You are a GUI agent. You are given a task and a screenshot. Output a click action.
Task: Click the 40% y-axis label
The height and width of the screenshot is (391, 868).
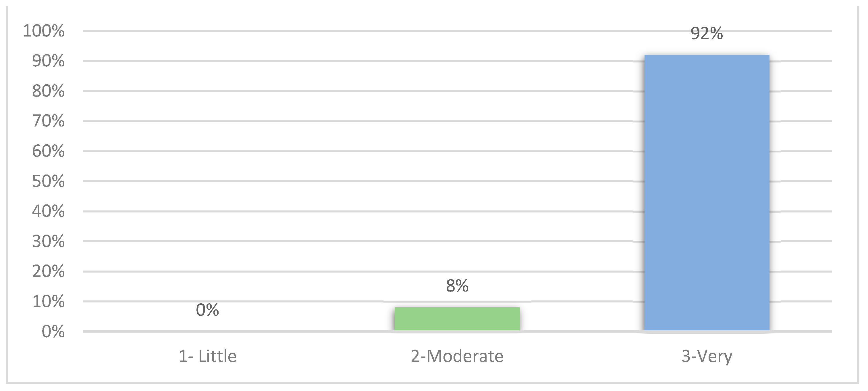pos(48,211)
